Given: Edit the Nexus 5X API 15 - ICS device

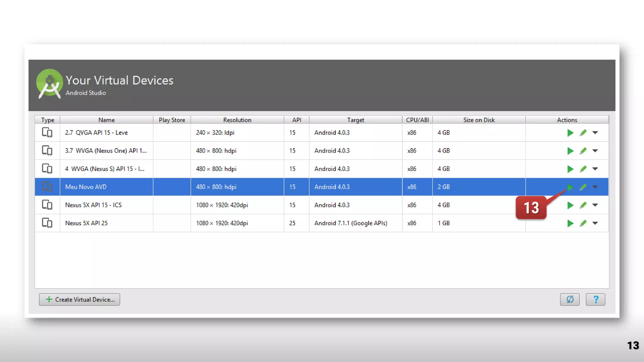Looking at the screenshot, I should [x=583, y=205].
